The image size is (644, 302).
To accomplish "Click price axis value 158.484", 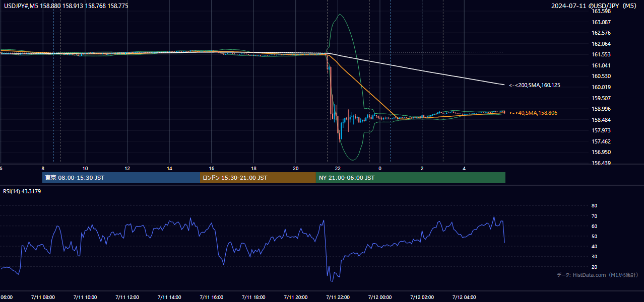I will [x=601, y=120].
